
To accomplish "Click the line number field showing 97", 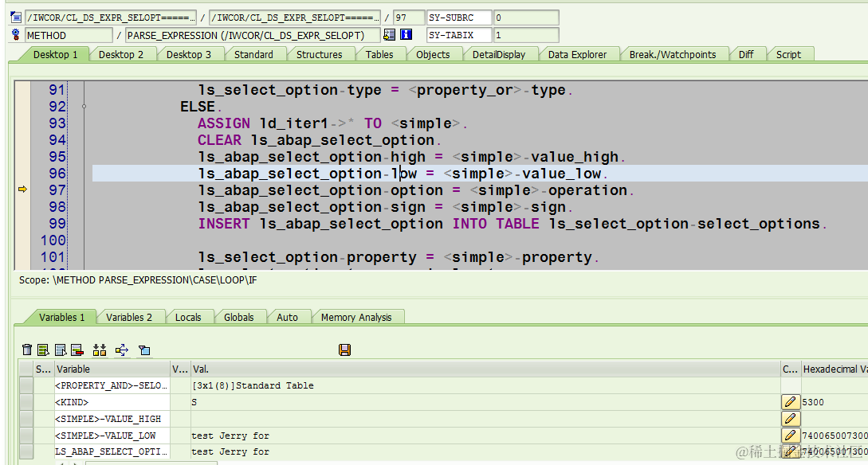I will coord(409,18).
